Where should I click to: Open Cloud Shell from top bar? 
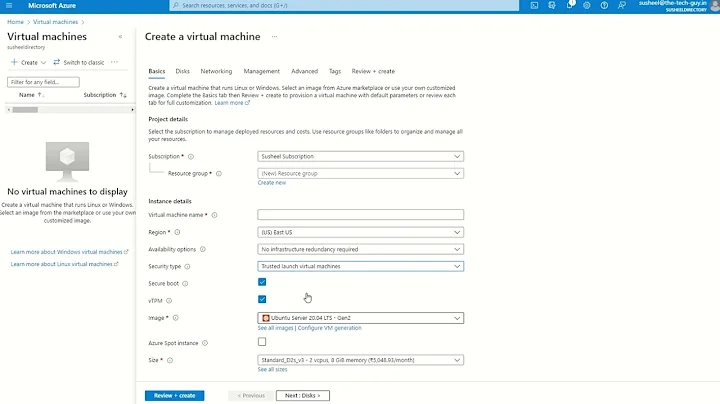click(534, 6)
